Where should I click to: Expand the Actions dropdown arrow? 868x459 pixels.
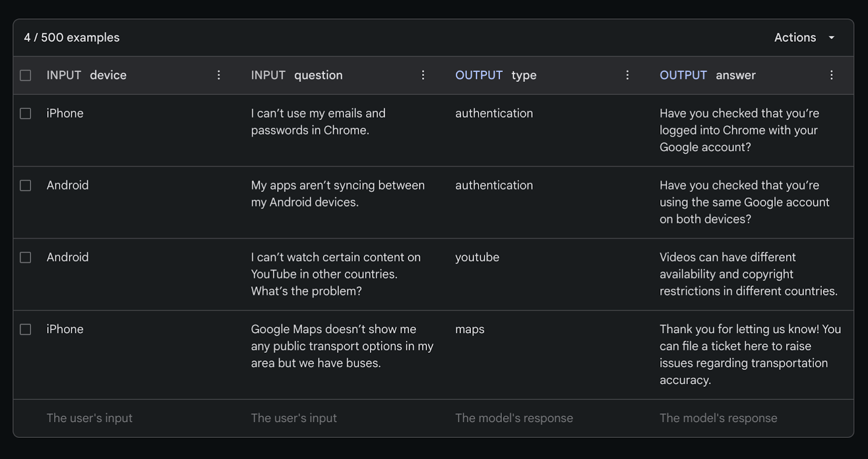832,37
